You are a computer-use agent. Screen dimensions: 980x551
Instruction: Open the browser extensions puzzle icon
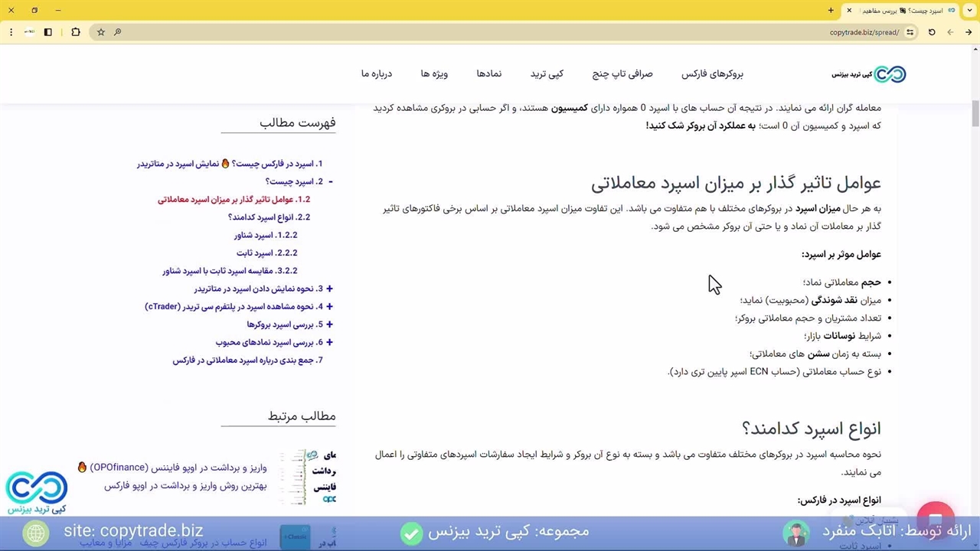point(75,32)
